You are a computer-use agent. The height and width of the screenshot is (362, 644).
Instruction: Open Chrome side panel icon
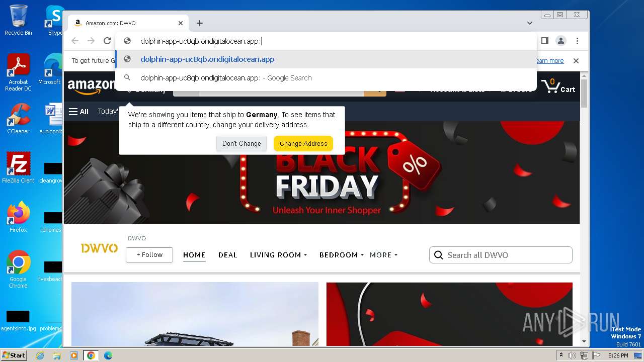[x=544, y=41]
